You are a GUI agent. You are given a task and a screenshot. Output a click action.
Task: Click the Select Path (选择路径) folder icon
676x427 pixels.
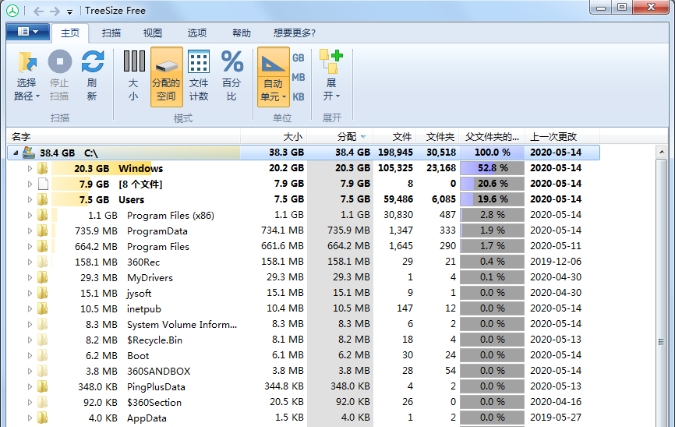point(27,62)
